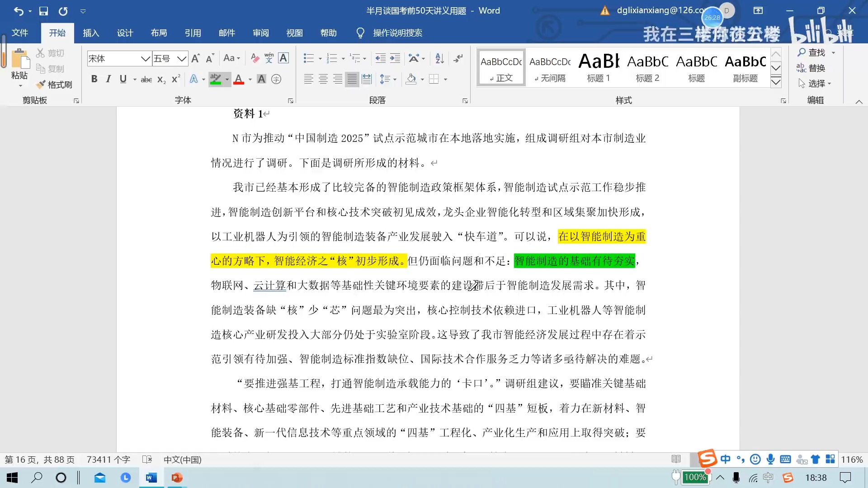Viewport: 868px width, 488px height.
Task: Switch to the 布局 tab
Action: click(159, 33)
